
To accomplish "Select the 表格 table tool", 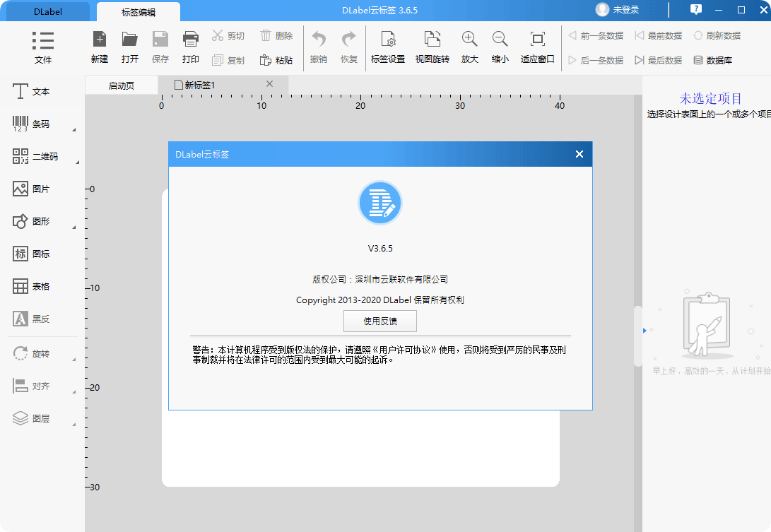I will tap(31, 286).
